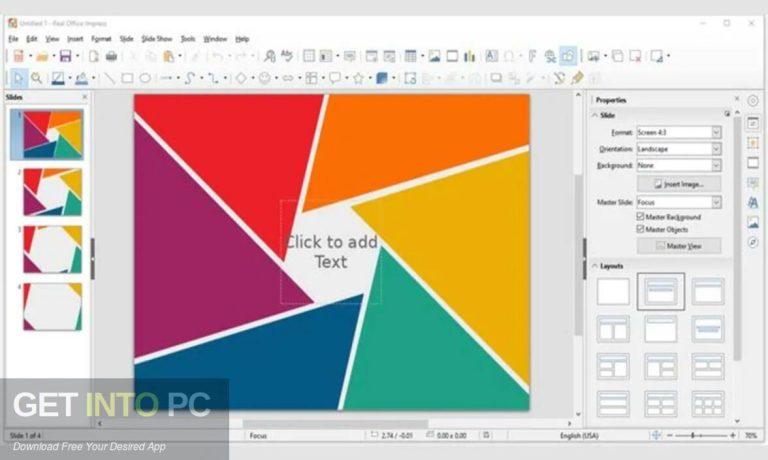Screen dimensions: 768x460
Task: Click the Master View button
Action: [679, 246]
